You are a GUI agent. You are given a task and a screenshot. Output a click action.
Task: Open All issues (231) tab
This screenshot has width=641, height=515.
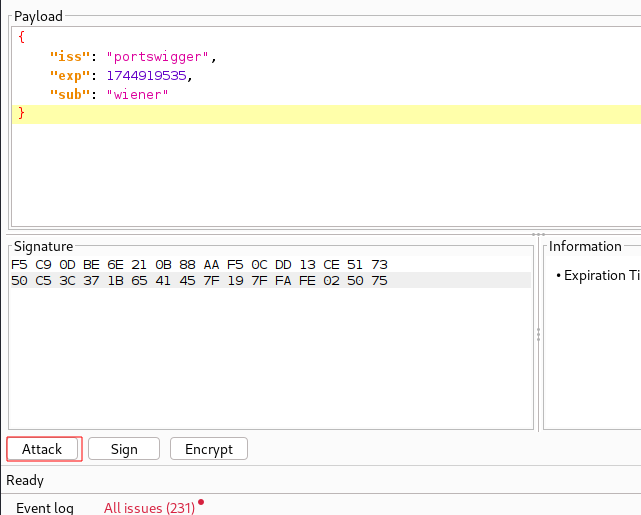point(149,508)
